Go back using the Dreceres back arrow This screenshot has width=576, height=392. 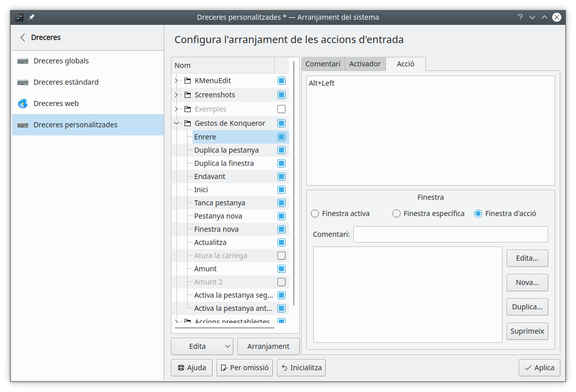22,38
